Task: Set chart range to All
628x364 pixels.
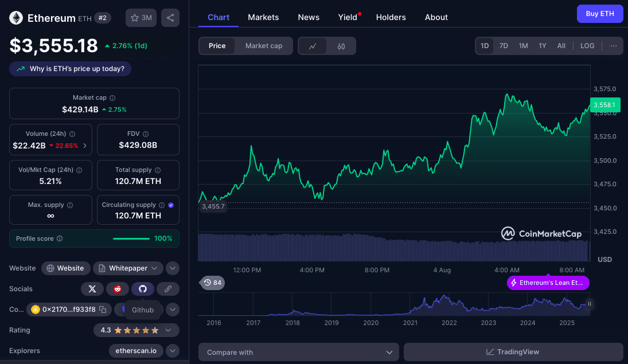Action: pos(561,46)
